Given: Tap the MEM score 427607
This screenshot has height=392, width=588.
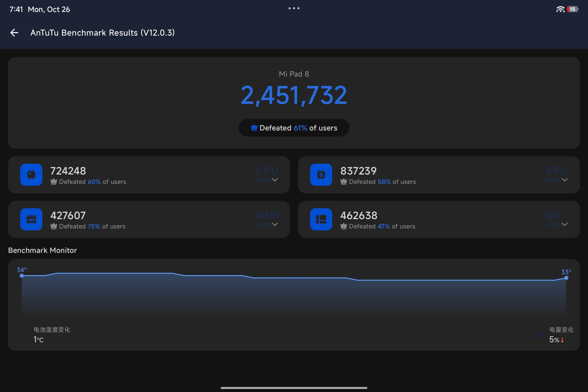Looking at the screenshot, I should point(68,216).
